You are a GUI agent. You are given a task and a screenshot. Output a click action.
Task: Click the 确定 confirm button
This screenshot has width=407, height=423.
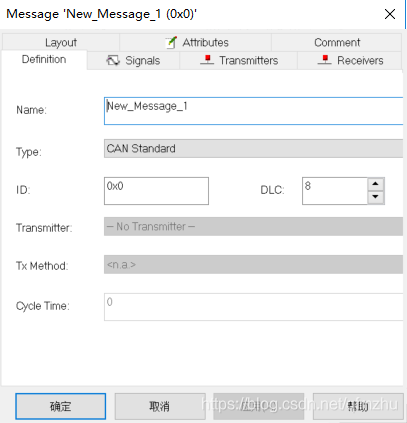[61, 406]
